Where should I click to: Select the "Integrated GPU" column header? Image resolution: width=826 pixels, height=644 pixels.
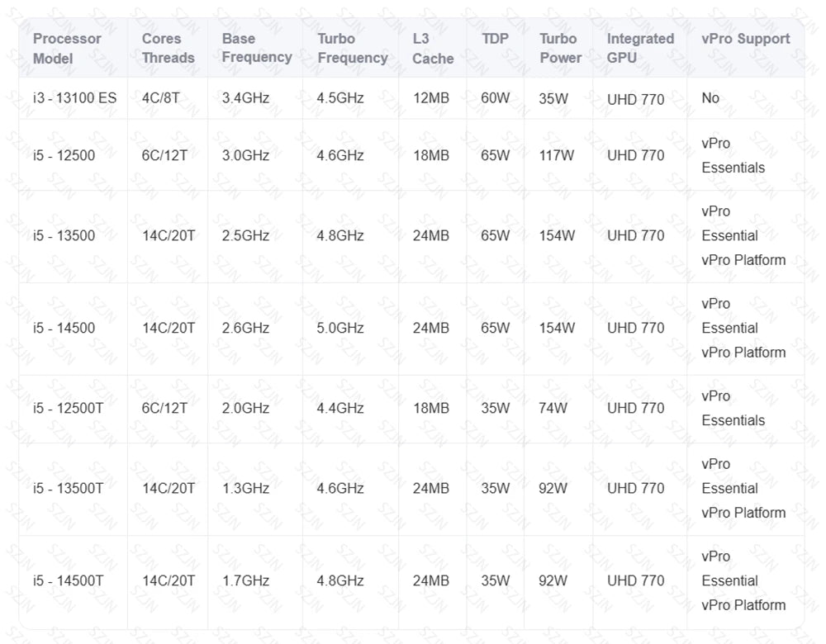640,48
